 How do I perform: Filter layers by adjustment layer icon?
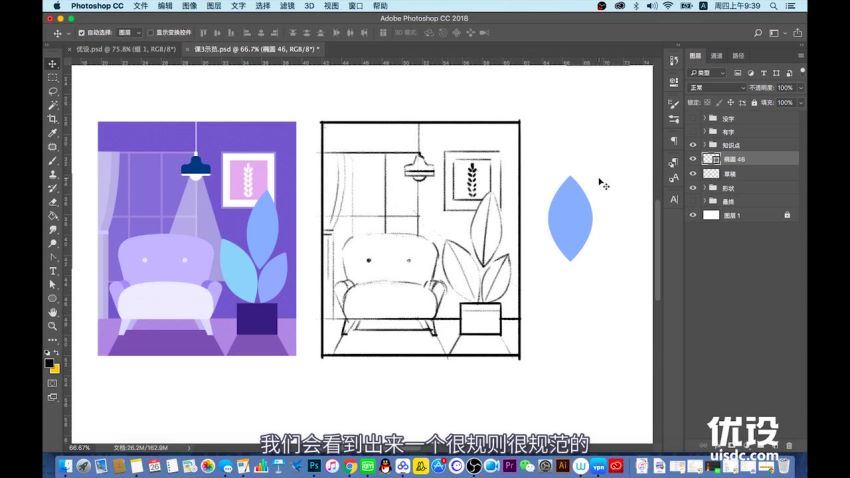coord(751,73)
